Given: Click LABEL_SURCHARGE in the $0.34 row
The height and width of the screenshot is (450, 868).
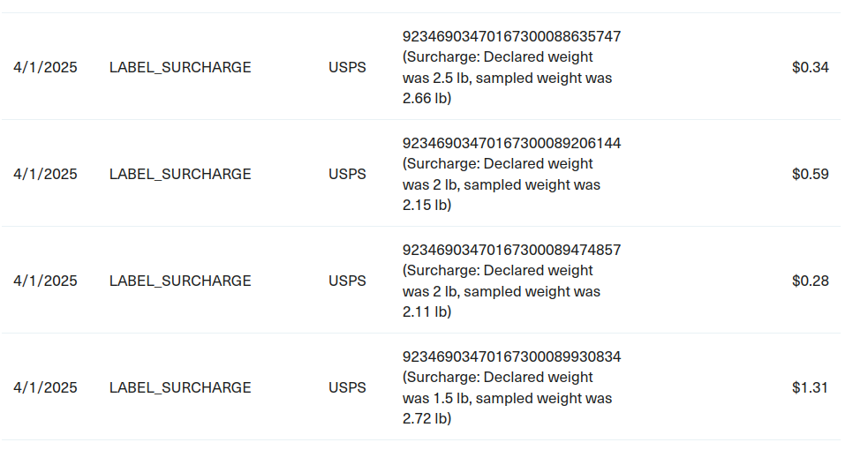Looking at the screenshot, I should click(x=180, y=67).
